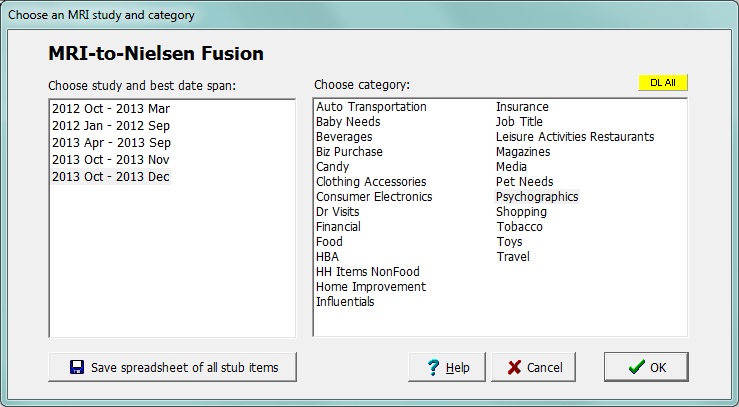Select the Toys category
739x407 pixels.
click(x=509, y=242)
